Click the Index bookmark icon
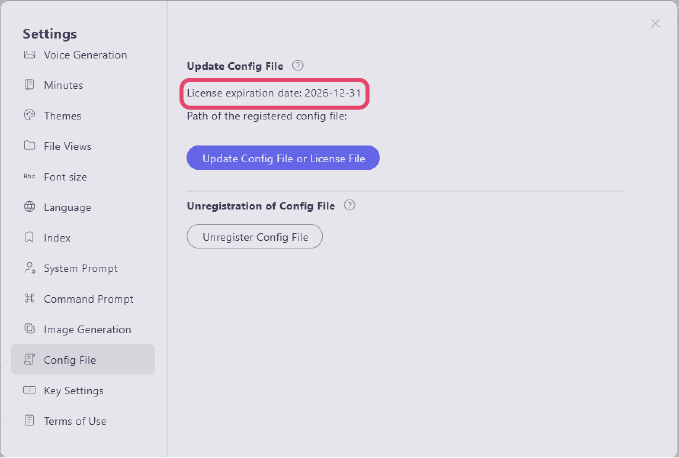 click(x=29, y=238)
